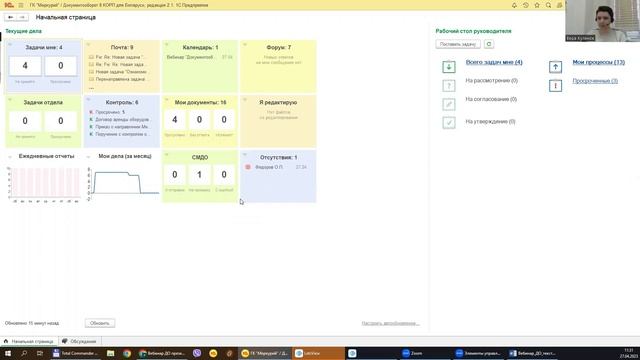Viewport: 640px width, 360px height.
Task: Expand the СМДО widget menu arrow
Action: (x=167, y=154)
